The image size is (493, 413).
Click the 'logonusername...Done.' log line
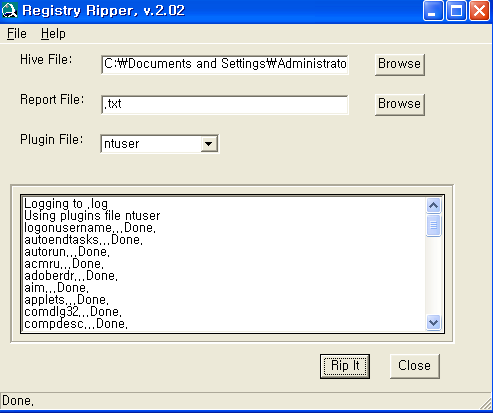(x=90, y=228)
